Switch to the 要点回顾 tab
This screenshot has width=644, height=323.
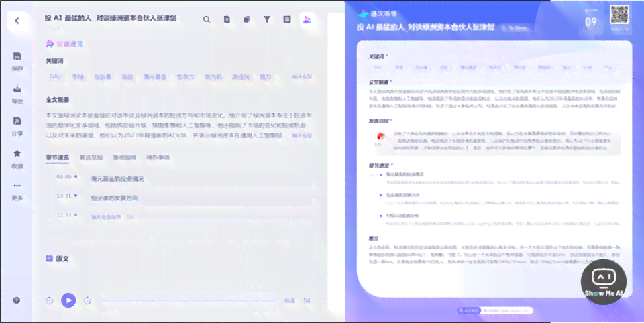point(125,157)
